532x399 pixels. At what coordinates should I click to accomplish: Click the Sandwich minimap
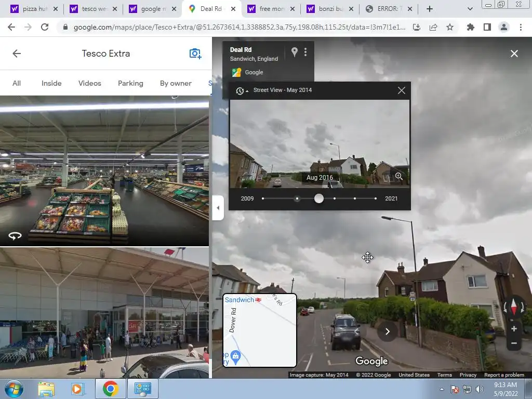pyautogui.click(x=260, y=330)
